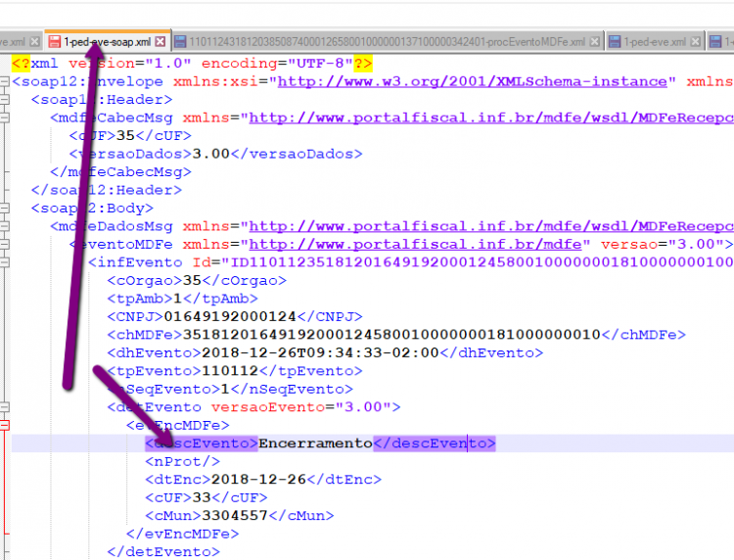Click the dtEnc date 2018-12-26

pyautogui.click(x=258, y=480)
